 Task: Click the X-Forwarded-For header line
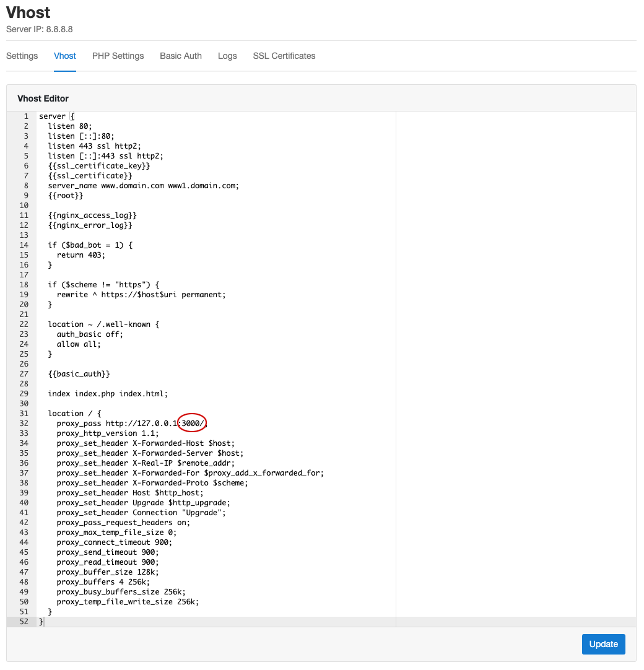point(190,473)
